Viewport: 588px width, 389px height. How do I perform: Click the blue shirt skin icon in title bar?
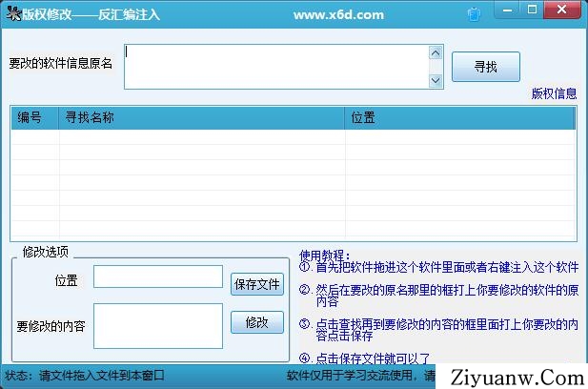point(474,14)
